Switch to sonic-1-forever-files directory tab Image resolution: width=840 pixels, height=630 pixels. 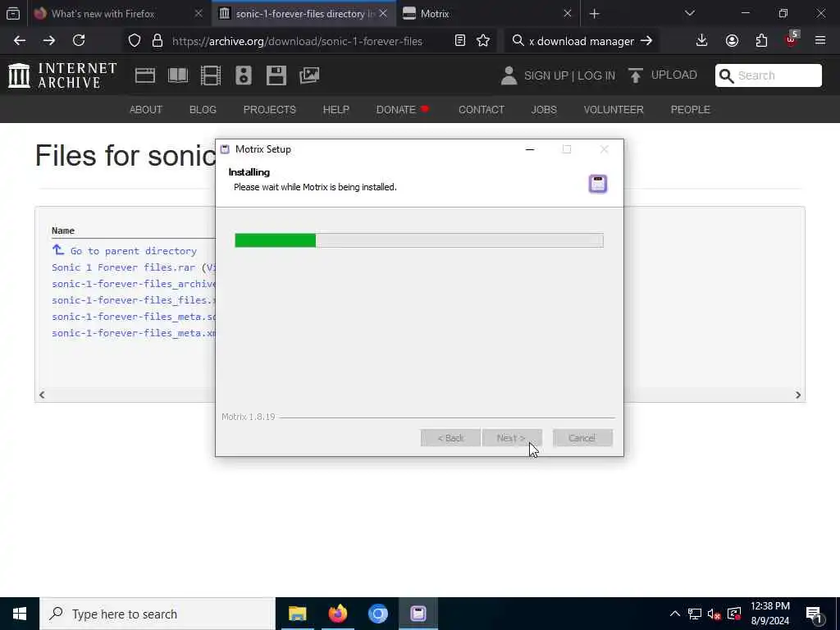[x=305, y=14]
